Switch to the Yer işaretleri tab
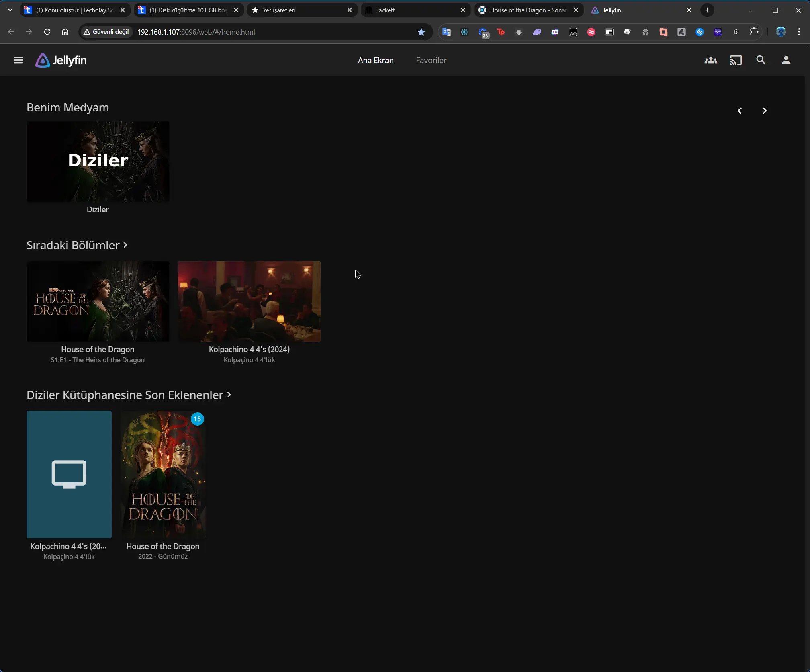The height and width of the screenshot is (672, 810). coord(302,10)
